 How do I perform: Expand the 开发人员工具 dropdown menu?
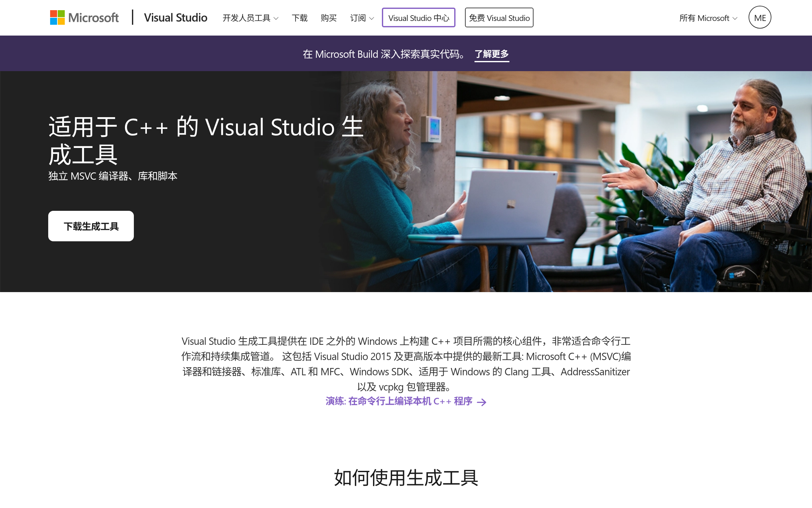click(250, 18)
